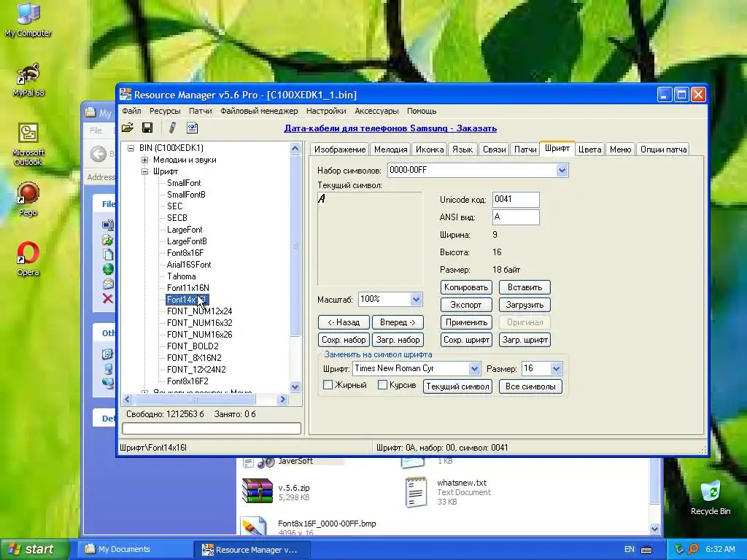Click the Вставить button
This screenshot has width=747, height=560.
[525, 287]
